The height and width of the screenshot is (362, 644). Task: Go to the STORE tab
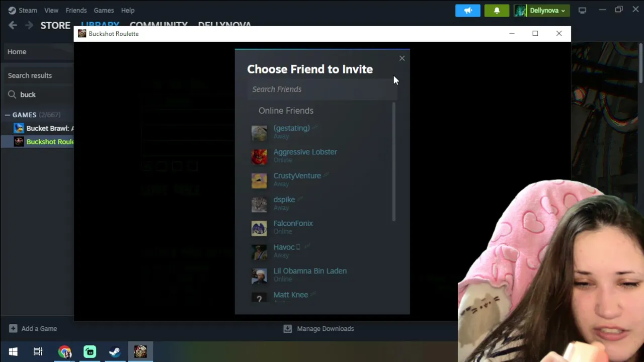[x=55, y=25]
